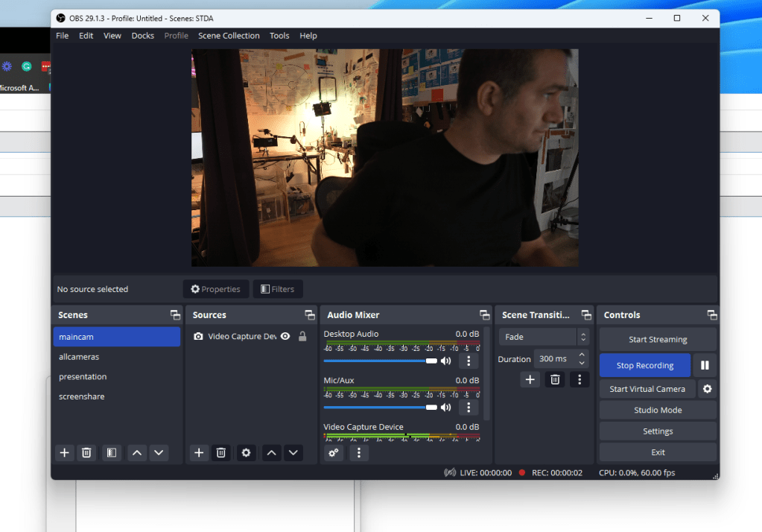Select Video Capture Device source row
762x532 pixels.
[x=251, y=336]
